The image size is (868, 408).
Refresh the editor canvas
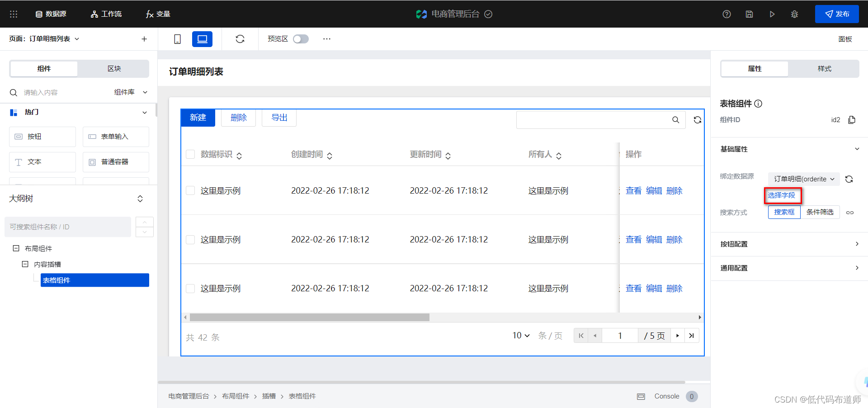pos(240,39)
